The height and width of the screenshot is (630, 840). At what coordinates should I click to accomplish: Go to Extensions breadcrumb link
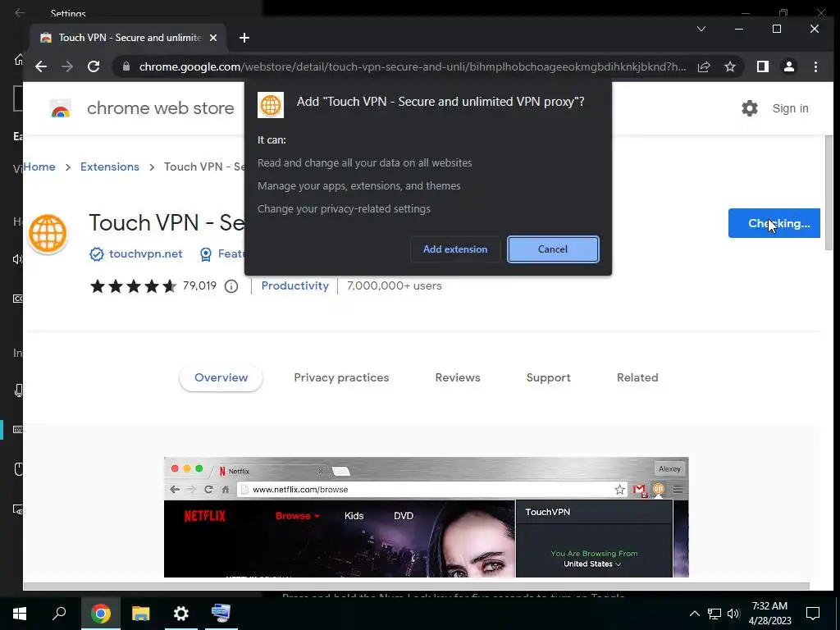pos(110,167)
